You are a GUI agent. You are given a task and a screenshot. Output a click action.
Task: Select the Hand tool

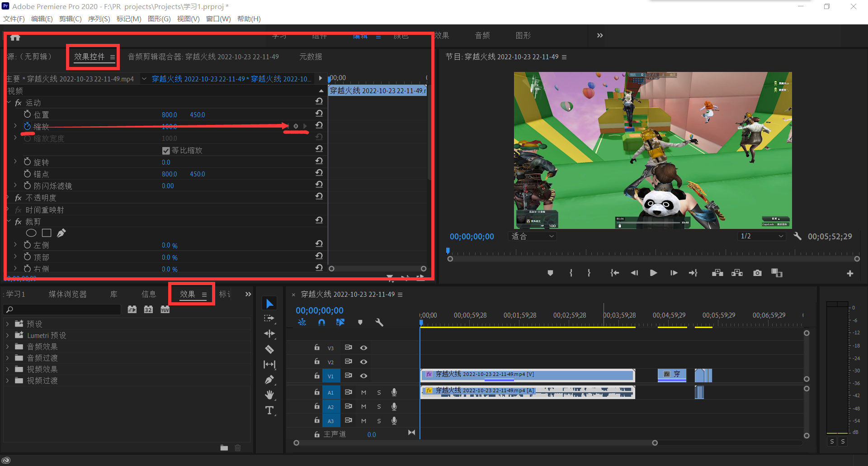point(269,395)
